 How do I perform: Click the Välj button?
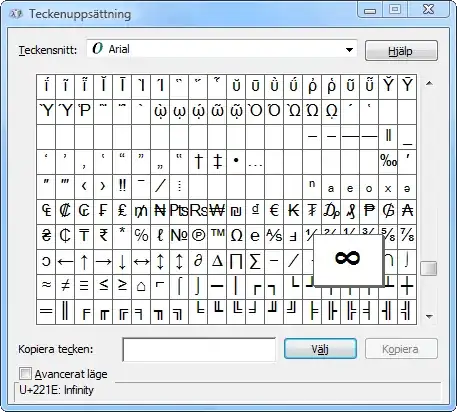pyautogui.click(x=320, y=349)
